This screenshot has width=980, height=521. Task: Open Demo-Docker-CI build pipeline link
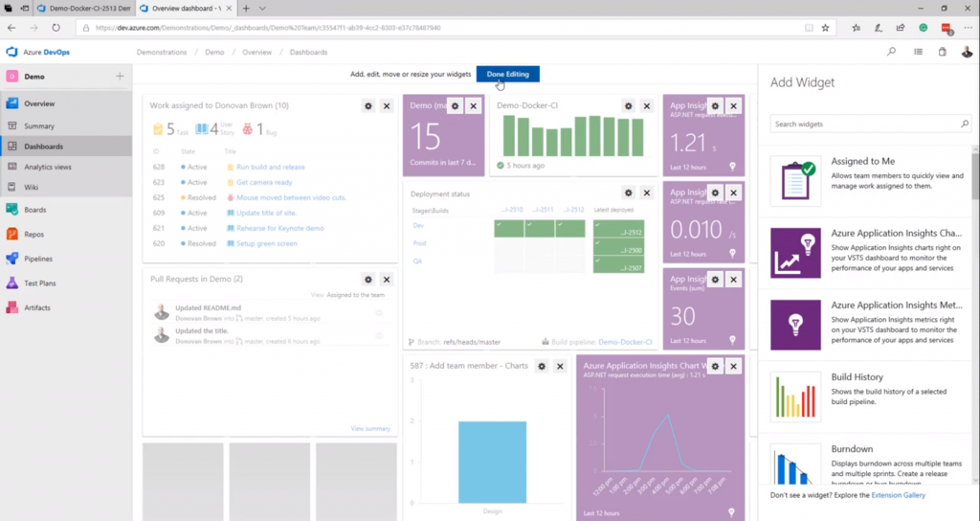pos(625,342)
